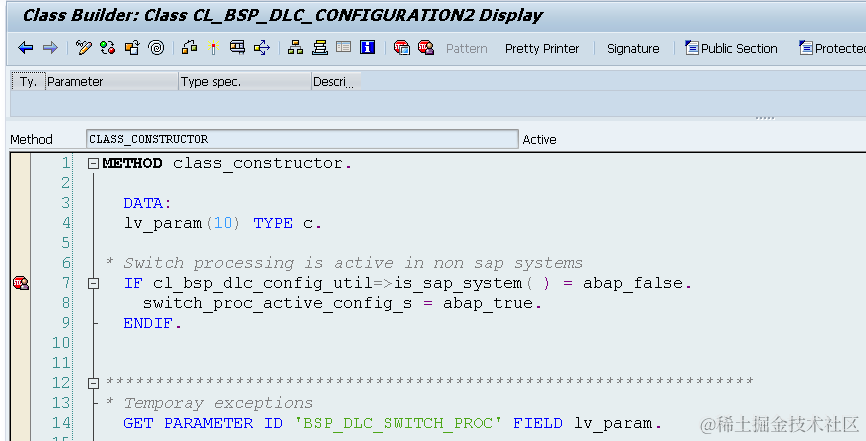Click 'GET PARAMETER ID' on line 14
866x441 pixels.
tap(203, 423)
